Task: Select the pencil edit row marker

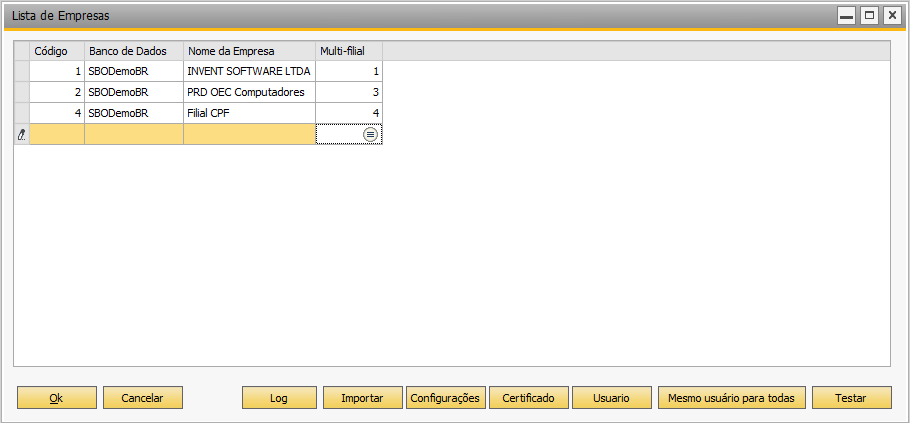Action: coord(21,135)
